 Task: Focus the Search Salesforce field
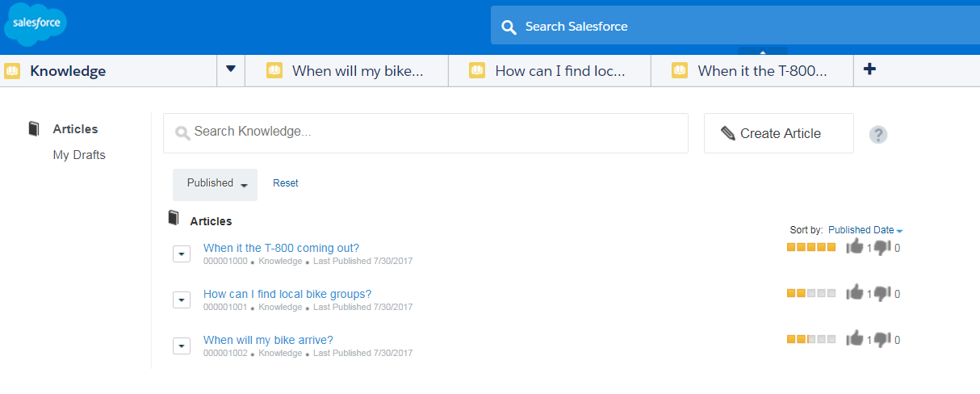(x=735, y=27)
